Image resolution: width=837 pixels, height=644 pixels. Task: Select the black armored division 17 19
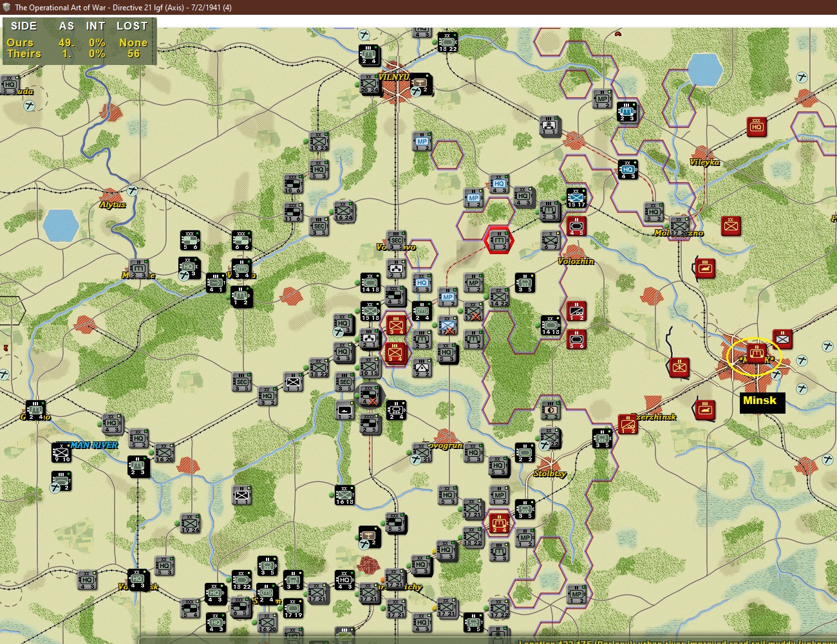(293, 608)
